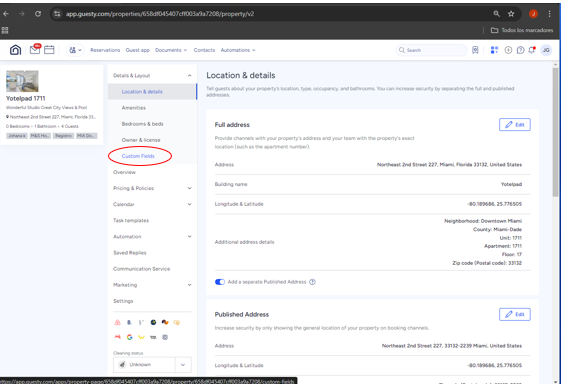
Task: Open Settings in the sidebar
Action: pos(123,301)
